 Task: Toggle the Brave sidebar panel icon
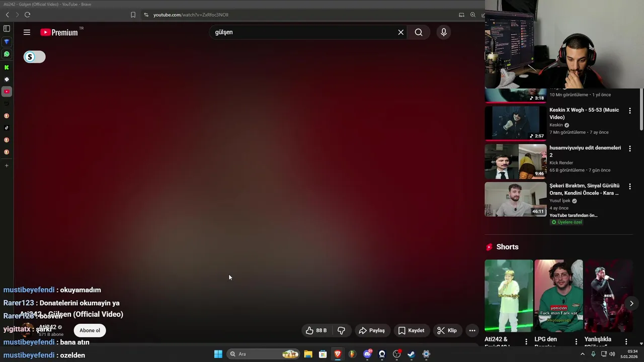7,29
